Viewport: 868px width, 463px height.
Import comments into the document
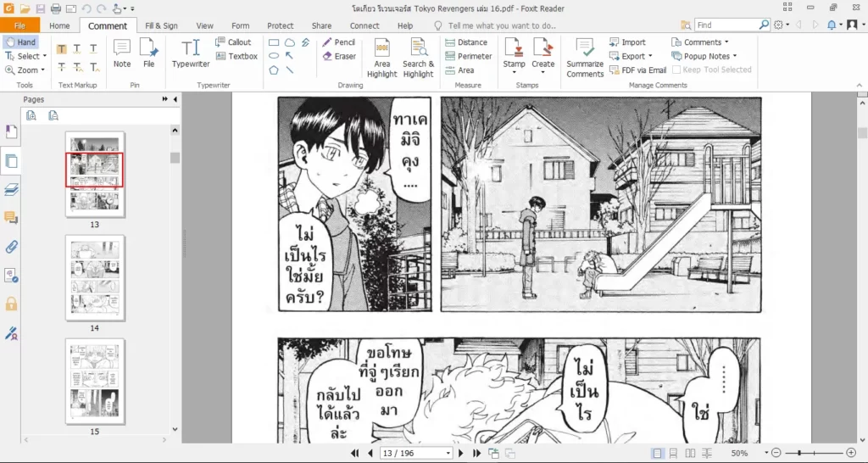tap(627, 42)
